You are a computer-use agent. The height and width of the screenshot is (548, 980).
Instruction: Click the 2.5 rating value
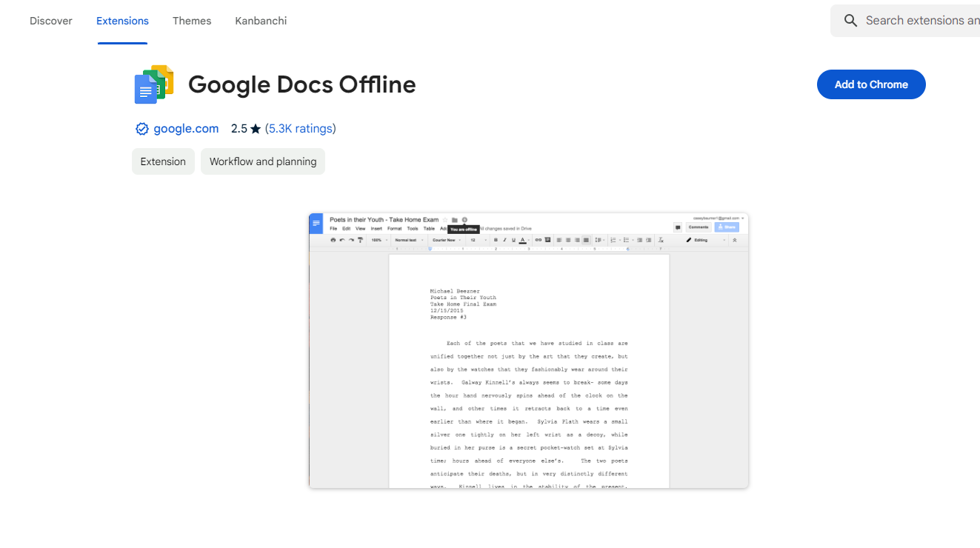tap(239, 129)
